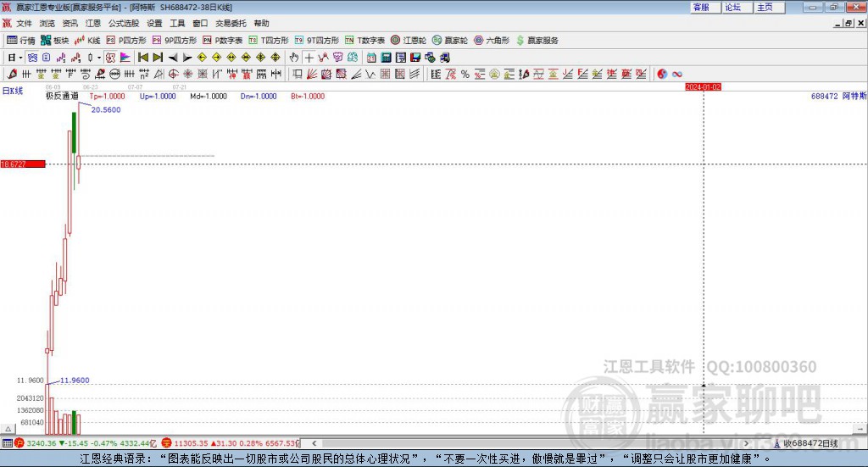Image resolution: width=868 pixels, height=467 pixels.
Task: Open the 日 period dropdown
Action: tap(15, 58)
